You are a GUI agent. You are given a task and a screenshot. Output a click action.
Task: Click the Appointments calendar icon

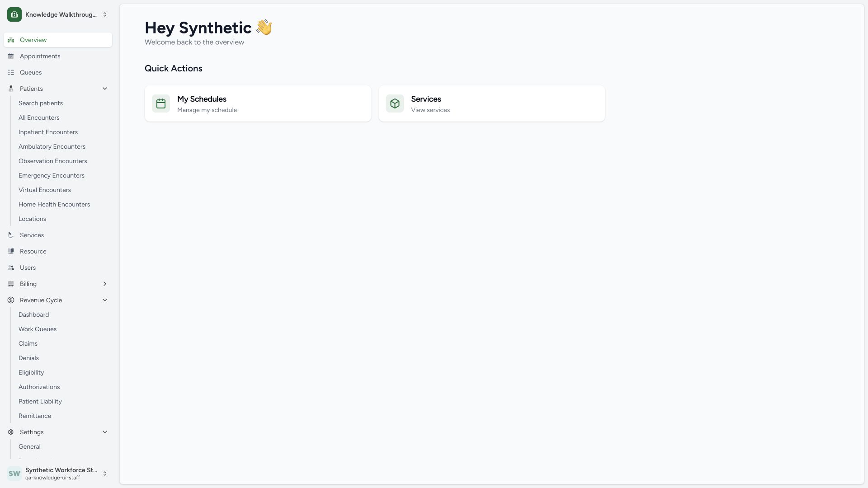11,56
